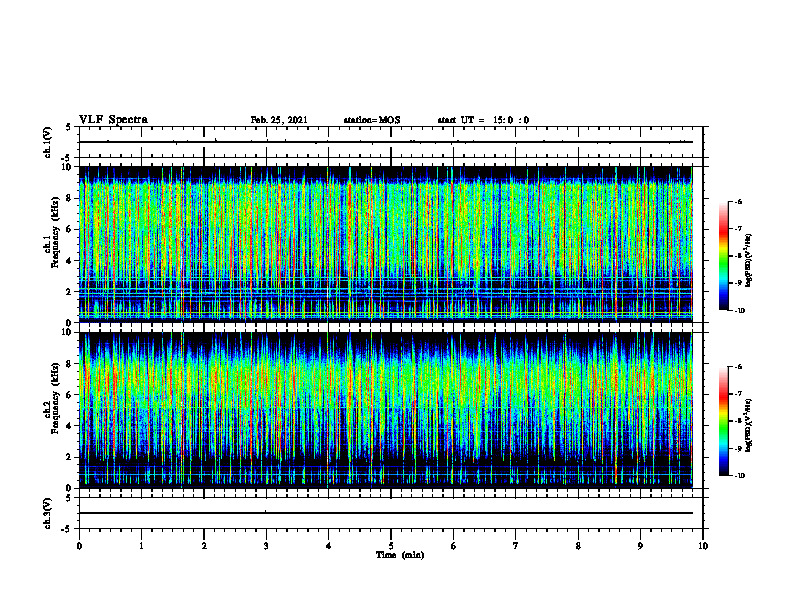Click the time axis tick label "6"
Screen dimensions: 792x612
click(x=453, y=546)
